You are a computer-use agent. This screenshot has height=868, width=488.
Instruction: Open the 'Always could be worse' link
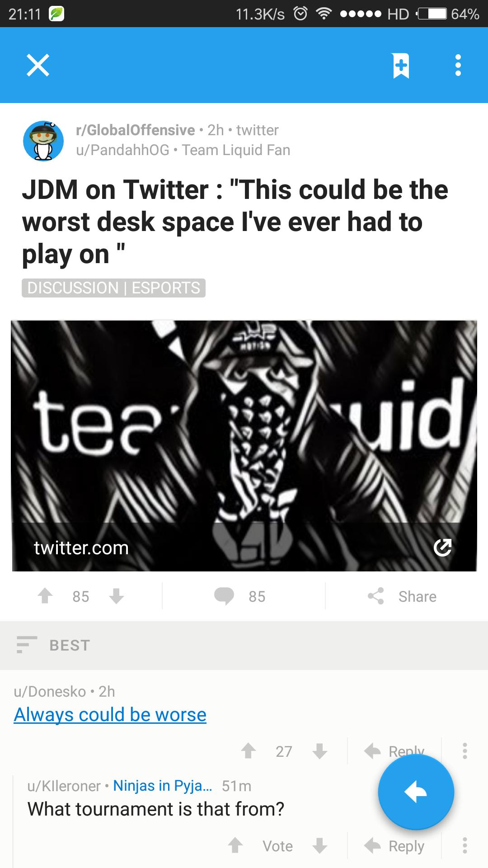pos(110,715)
